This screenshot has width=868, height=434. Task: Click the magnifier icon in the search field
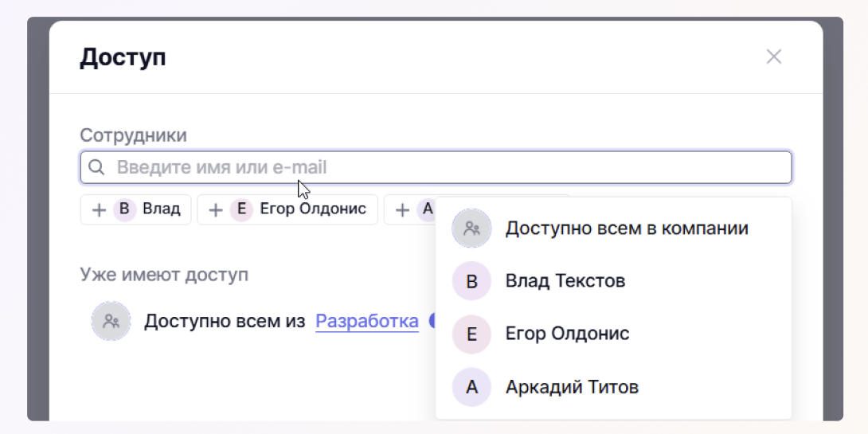click(96, 168)
